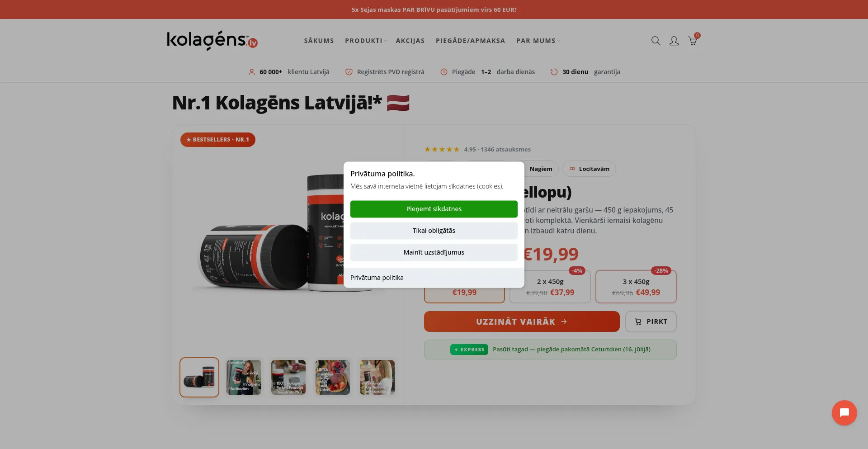Click the 60 000+ klientu Latvijā text
This screenshot has height=449, width=868.
coord(294,72)
